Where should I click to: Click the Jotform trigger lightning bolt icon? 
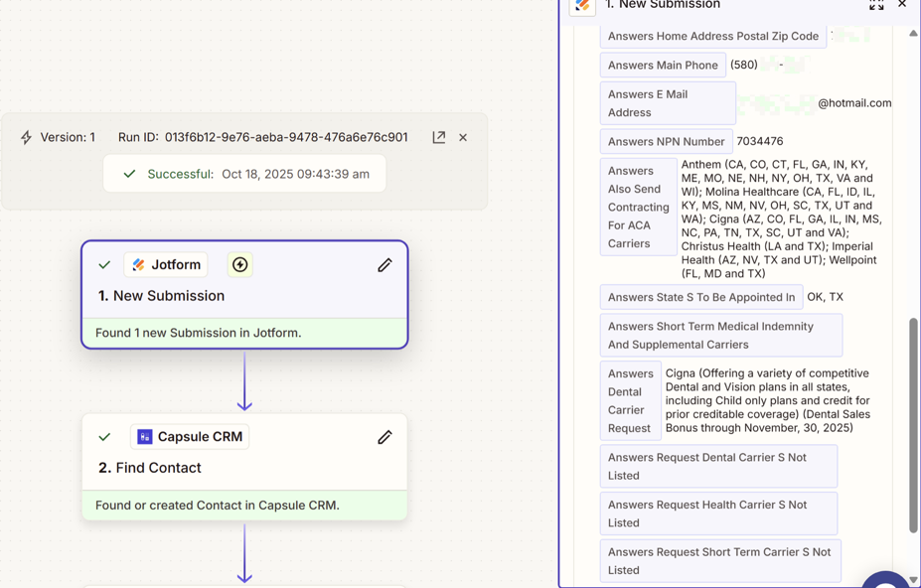click(x=239, y=265)
